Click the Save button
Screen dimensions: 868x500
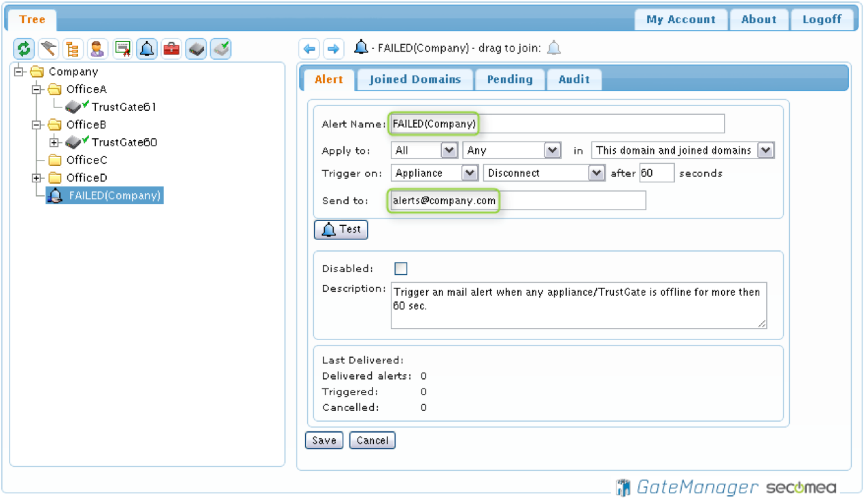(324, 441)
